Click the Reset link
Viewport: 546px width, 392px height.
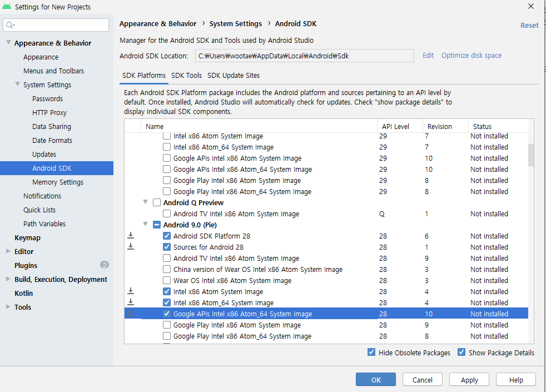click(x=529, y=26)
